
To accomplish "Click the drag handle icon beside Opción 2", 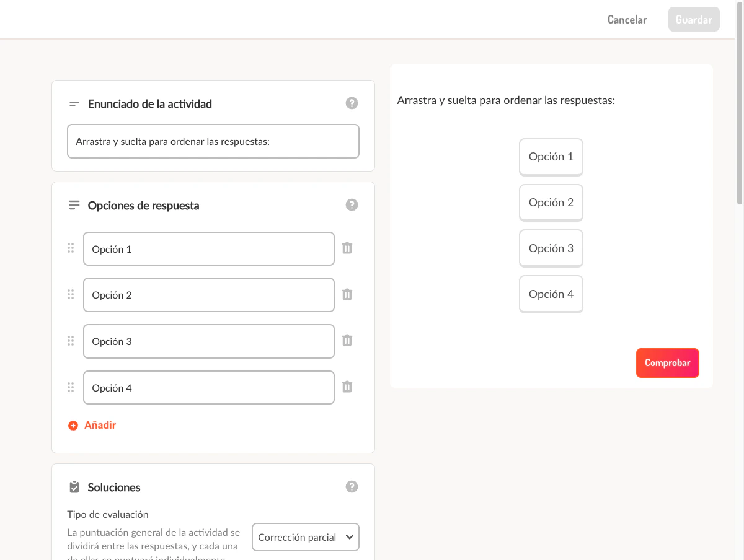I will [x=70, y=294].
